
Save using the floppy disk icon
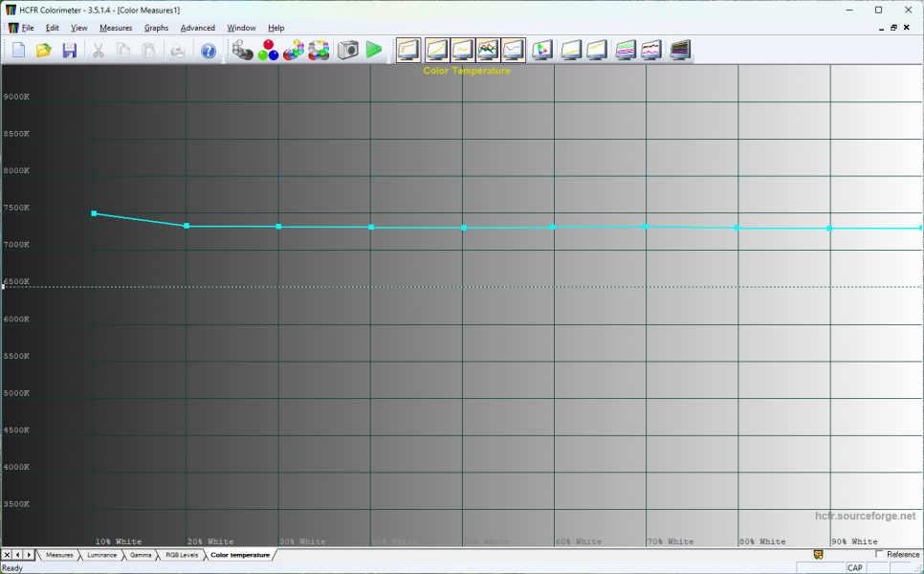coord(70,50)
